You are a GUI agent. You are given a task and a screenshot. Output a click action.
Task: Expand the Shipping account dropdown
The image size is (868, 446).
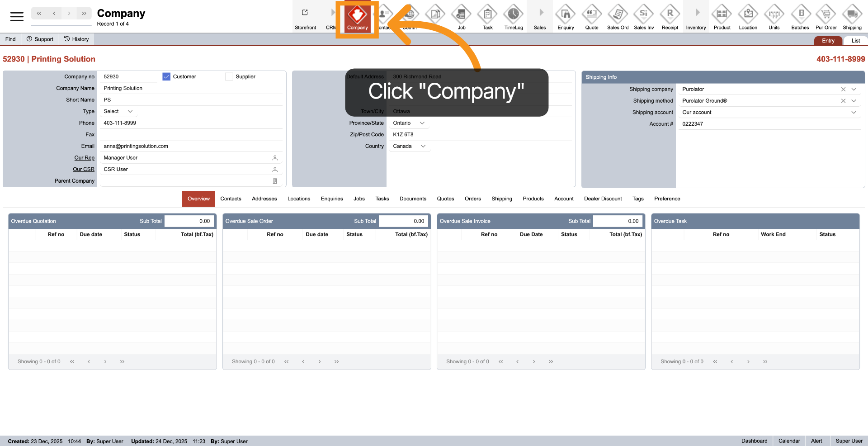coord(854,113)
